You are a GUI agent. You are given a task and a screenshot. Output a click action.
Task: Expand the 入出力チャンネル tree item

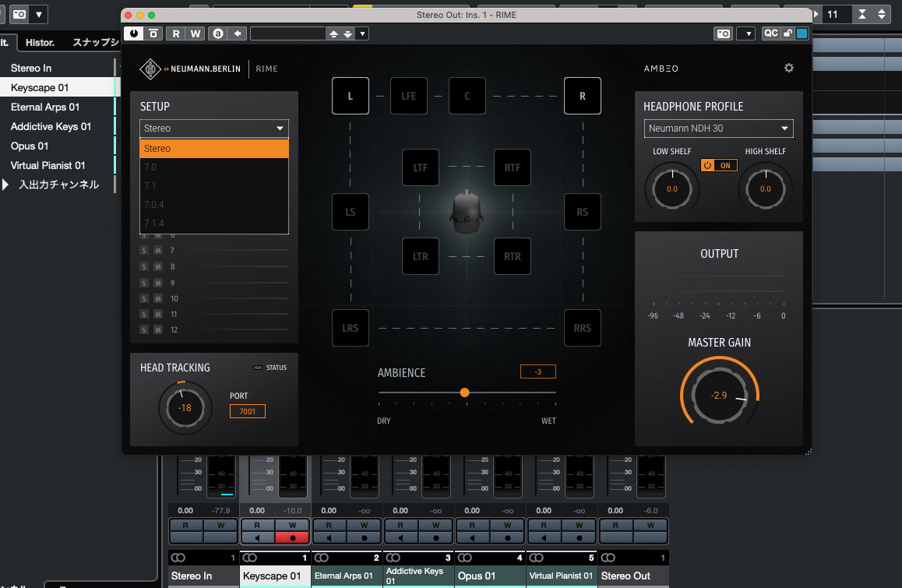coord(6,185)
